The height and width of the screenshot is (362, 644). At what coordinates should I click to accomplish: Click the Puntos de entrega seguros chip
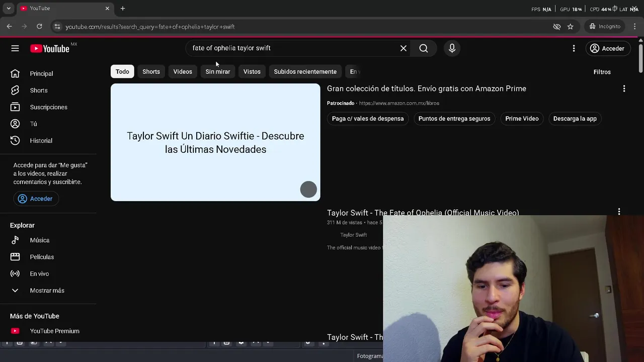coord(454,119)
